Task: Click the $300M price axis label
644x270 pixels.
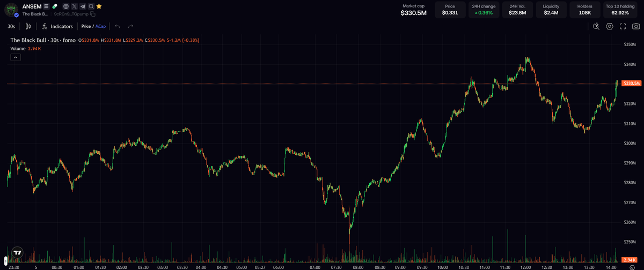Action: pyautogui.click(x=630, y=143)
